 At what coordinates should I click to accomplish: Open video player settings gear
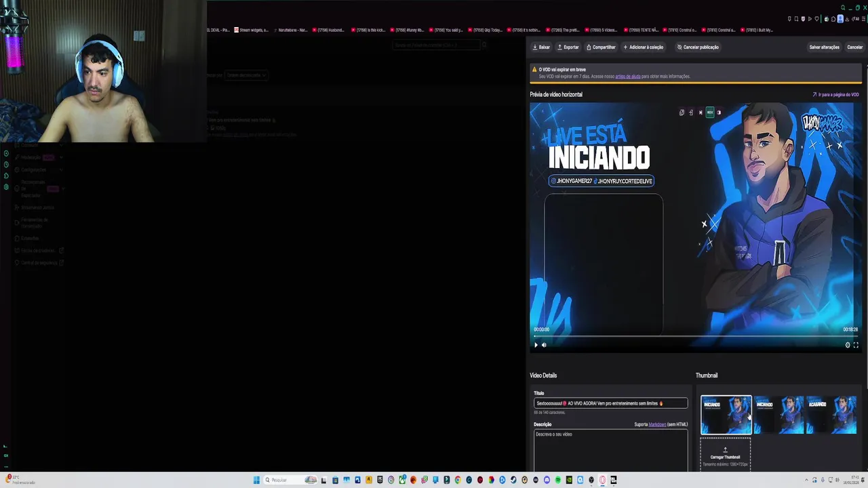tap(848, 345)
